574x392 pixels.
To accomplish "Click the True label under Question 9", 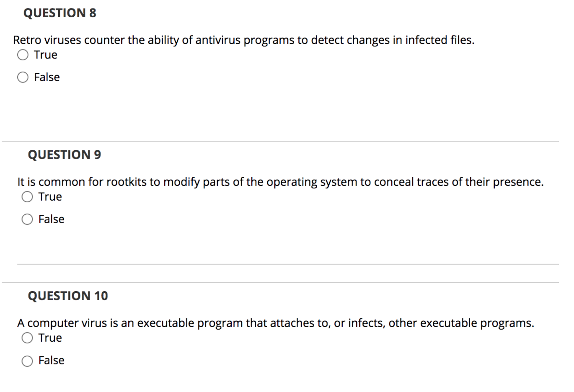I will coord(50,196).
